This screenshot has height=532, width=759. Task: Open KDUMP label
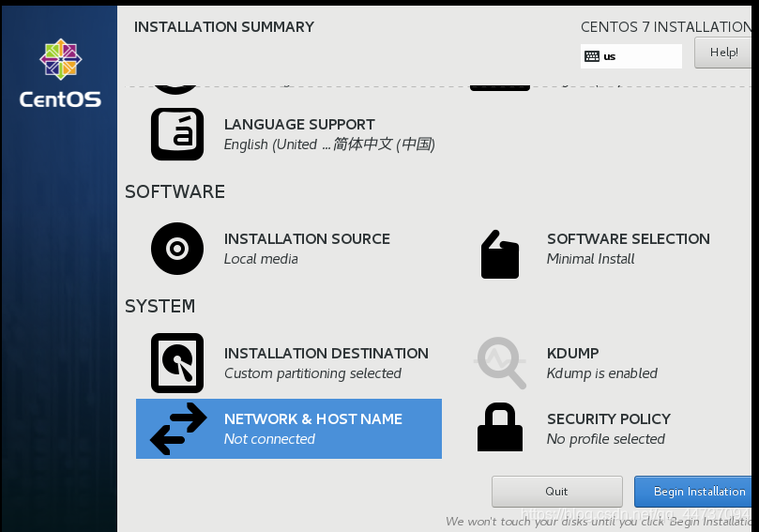pos(572,354)
